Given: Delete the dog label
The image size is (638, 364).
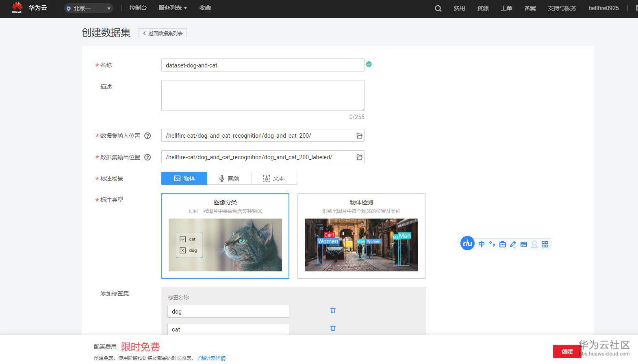Looking at the screenshot, I should [333, 310].
